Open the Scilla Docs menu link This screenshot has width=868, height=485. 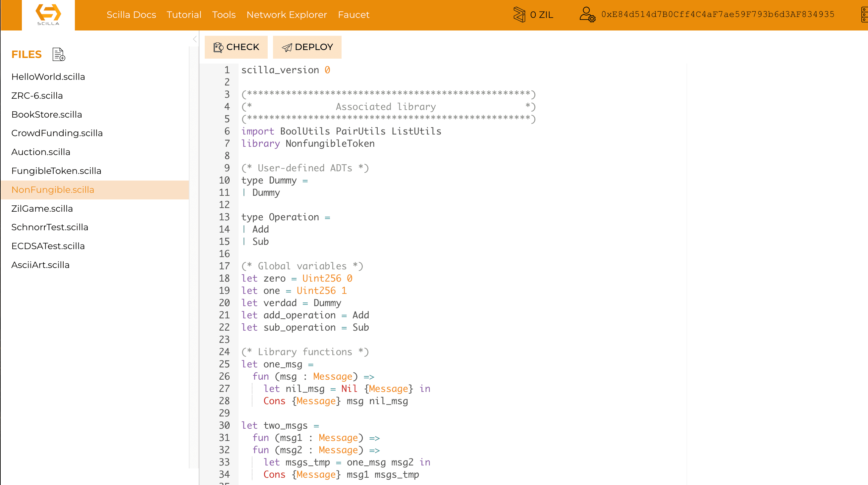click(x=131, y=15)
